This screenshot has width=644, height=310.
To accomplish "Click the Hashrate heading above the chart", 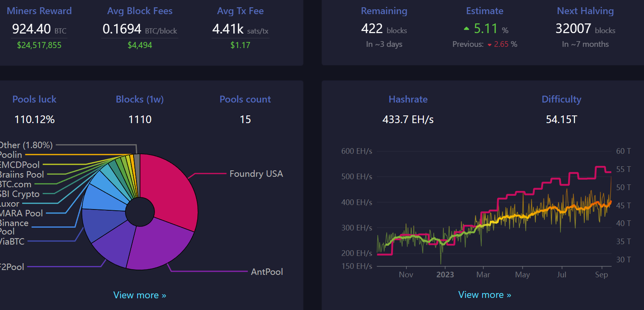I will pyautogui.click(x=408, y=99).
